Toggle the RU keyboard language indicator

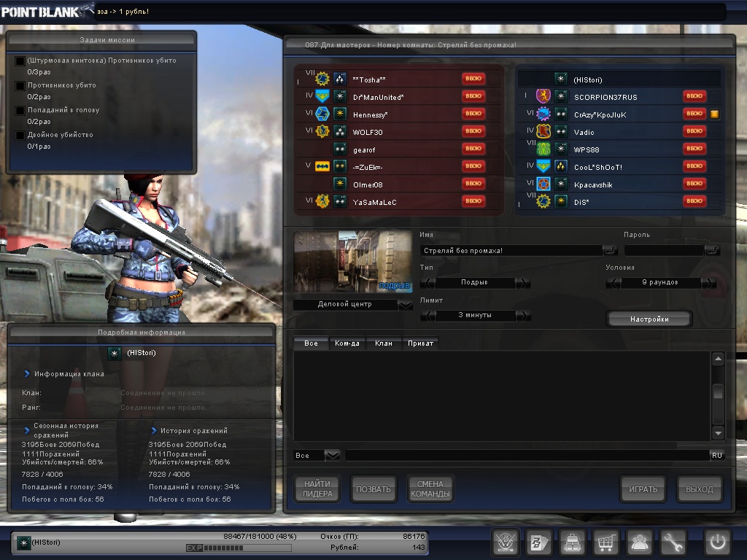point(717,455)
